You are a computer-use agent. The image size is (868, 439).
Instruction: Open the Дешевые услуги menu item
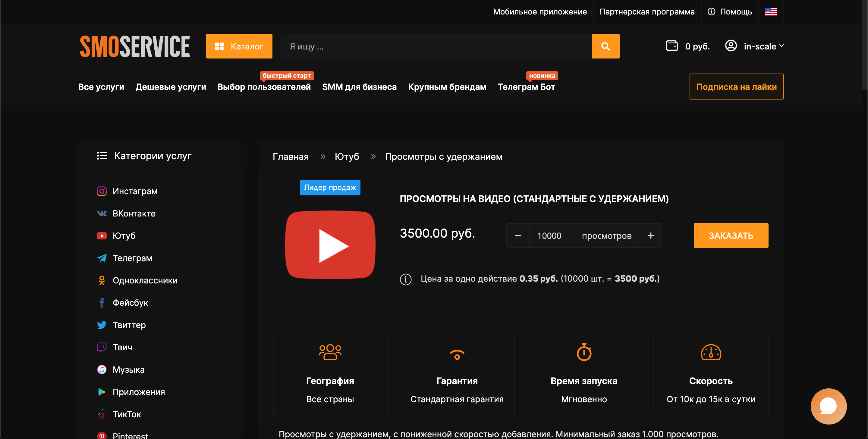[171, 87]
